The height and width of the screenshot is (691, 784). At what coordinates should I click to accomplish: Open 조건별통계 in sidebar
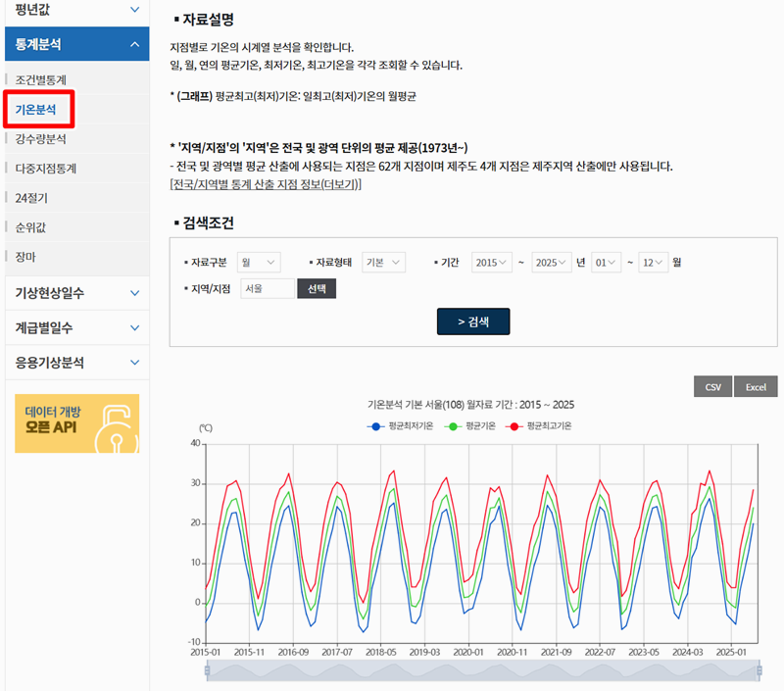click(40, 80)
